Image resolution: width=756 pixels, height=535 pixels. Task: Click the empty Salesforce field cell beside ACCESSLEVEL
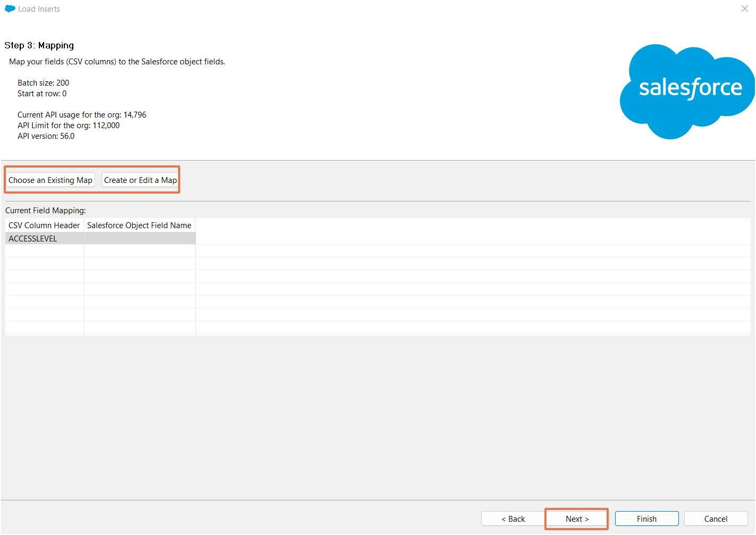[140, 238]
